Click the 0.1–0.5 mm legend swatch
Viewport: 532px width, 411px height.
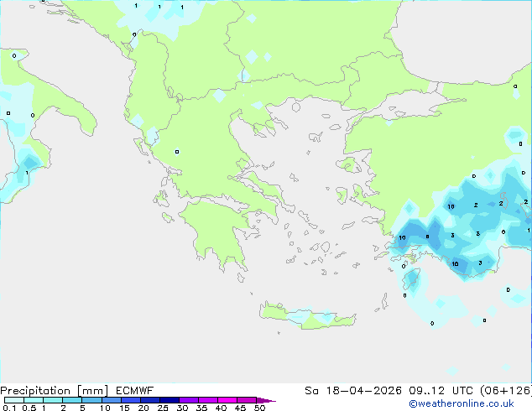pyautogui.click(x=14, y=400)
